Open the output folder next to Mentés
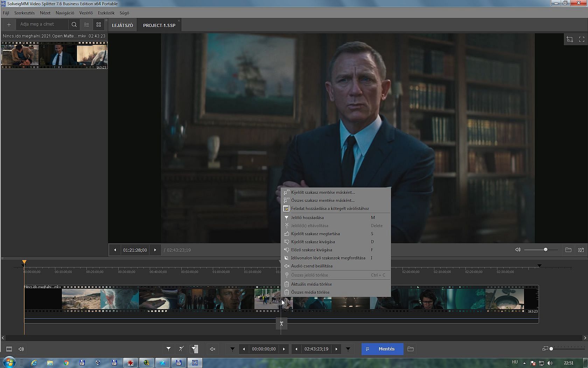588x368 pixels. [411, 349]
